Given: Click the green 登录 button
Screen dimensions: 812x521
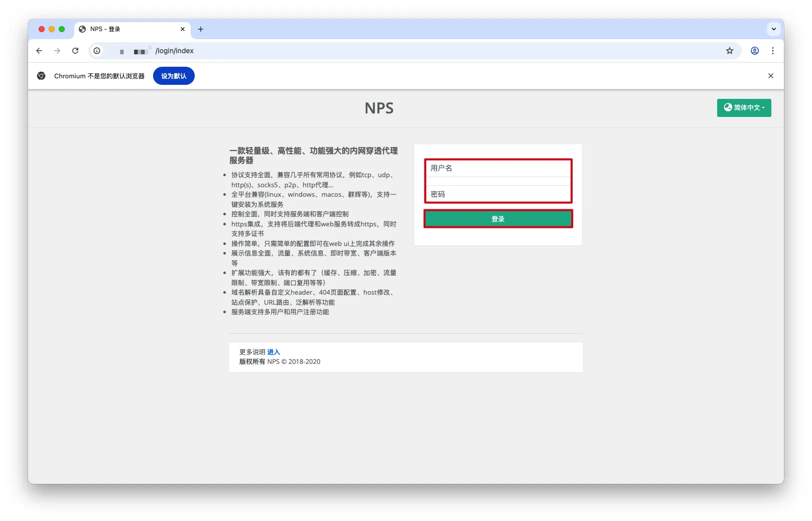Looking at the screenshot, I should click(498, 219).
